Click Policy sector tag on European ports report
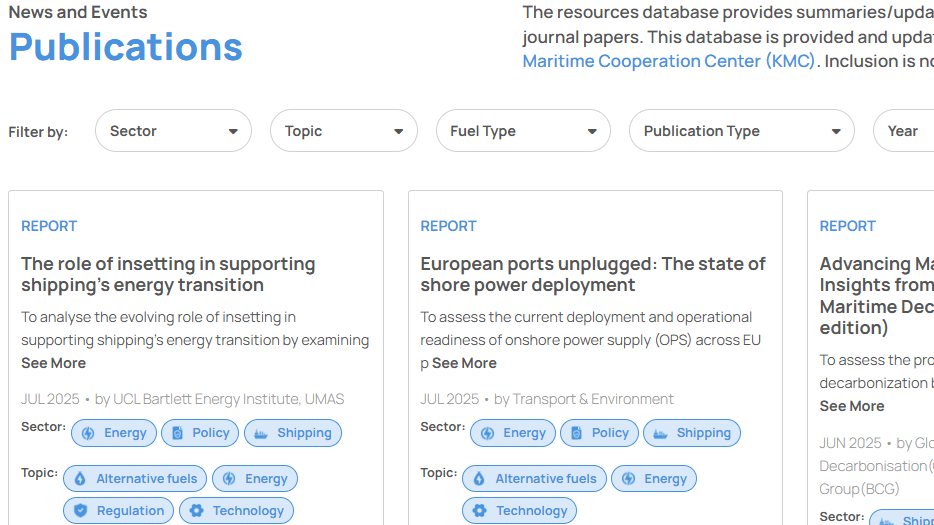 tap(600, 433)
